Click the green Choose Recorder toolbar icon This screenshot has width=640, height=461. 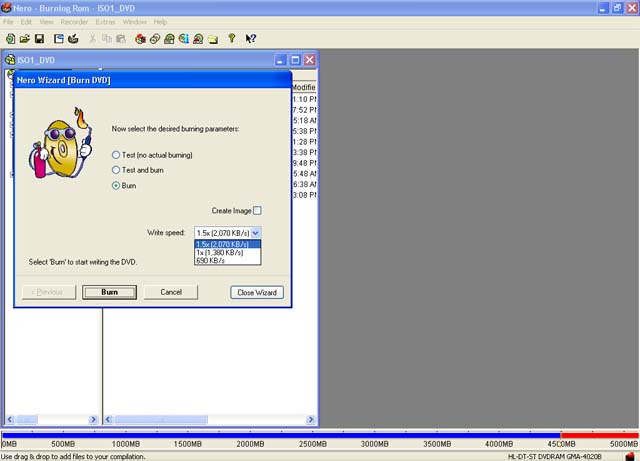point(232,38)
